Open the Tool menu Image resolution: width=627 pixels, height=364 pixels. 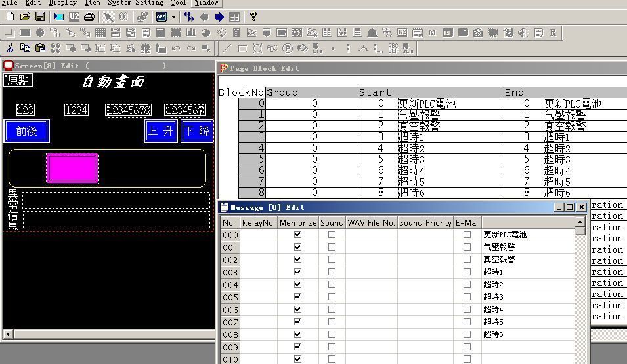pyautogui.click(x=179, y=3)
